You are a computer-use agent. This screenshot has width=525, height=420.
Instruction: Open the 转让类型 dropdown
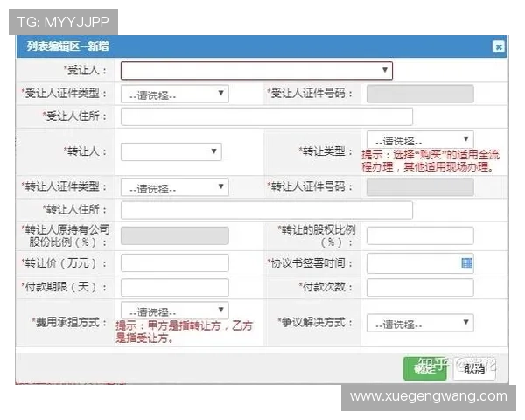click(420, 139)
